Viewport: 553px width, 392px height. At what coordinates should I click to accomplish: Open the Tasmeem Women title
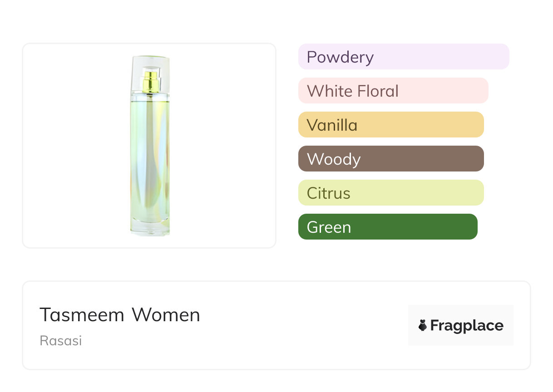pyautogui.click(x=120, y=315)
